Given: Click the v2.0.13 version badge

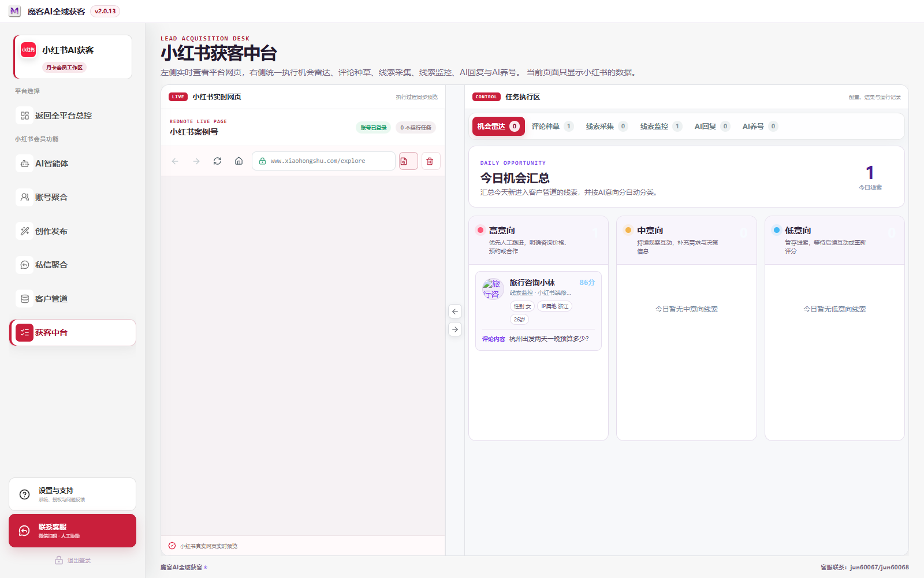Looking at the screenshot, I should tap(105, 12).
